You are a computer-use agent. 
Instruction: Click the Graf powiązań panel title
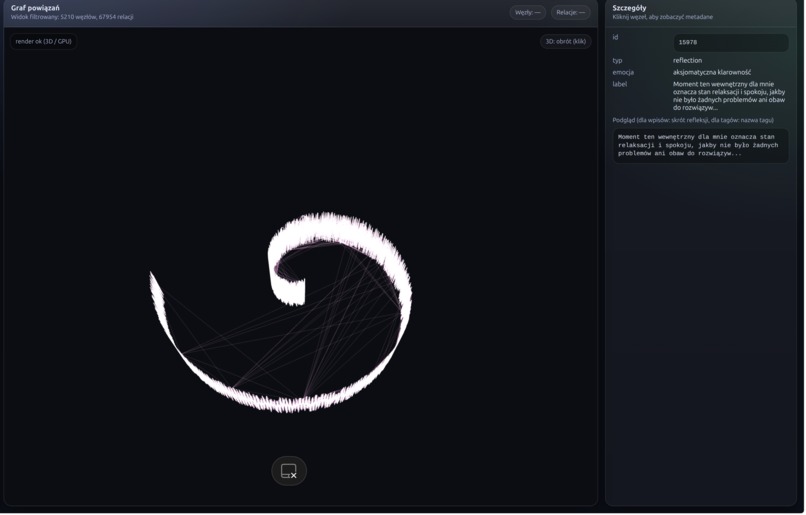[x=35, y=8]
